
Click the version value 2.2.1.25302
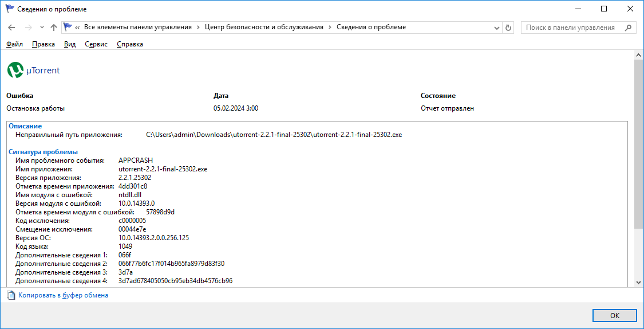click(135, 178)
